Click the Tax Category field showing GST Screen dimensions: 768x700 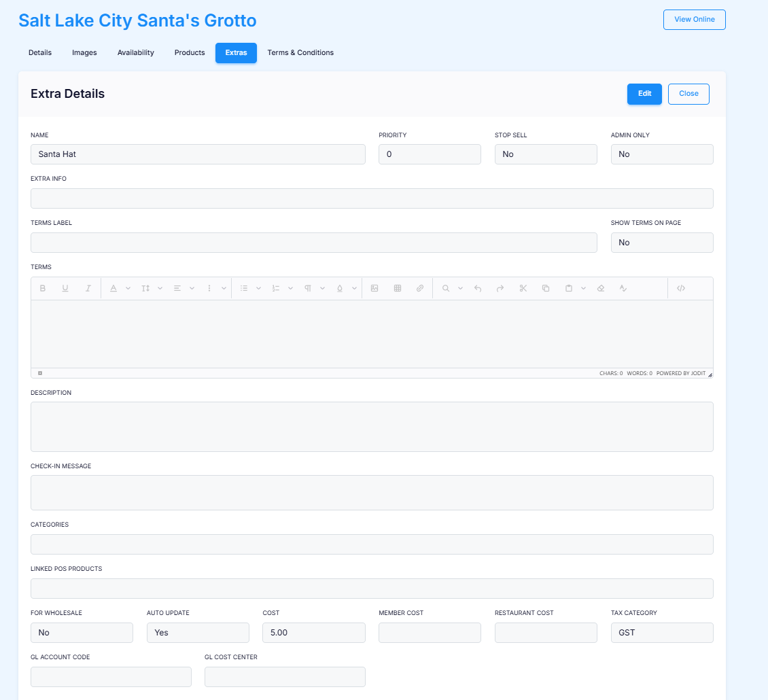coord(662,633)
